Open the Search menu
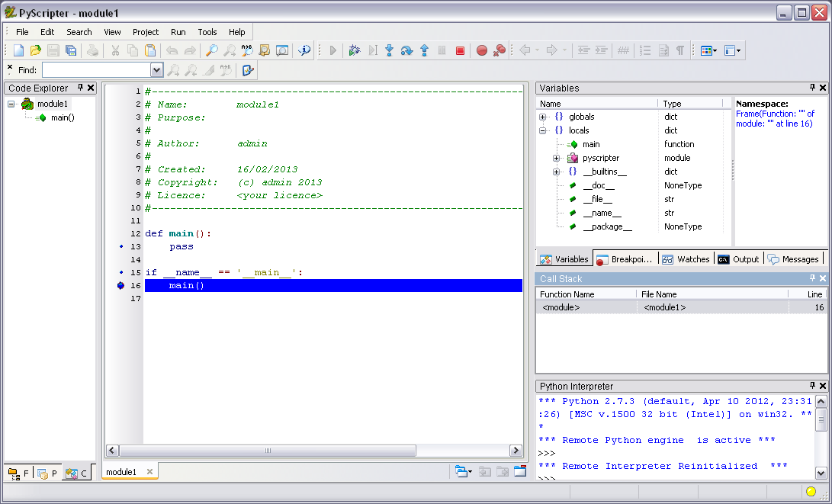 click(x=79, y=32)
